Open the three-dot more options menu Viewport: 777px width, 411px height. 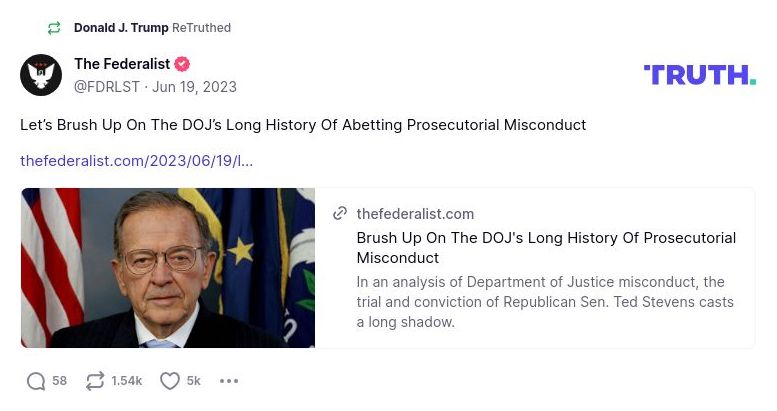229,381
